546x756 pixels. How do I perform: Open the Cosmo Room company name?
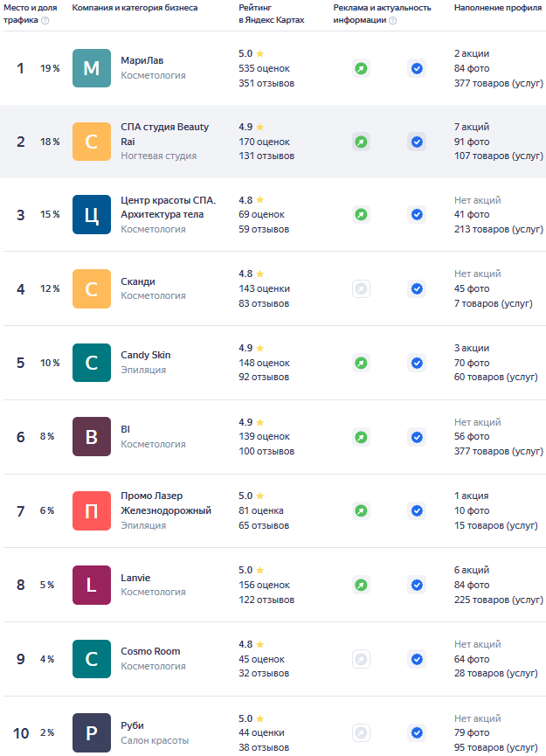(150, 651)
